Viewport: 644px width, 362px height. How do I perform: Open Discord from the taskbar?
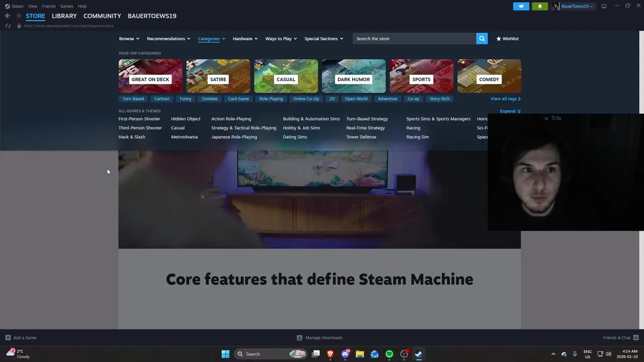pos(345,354)
